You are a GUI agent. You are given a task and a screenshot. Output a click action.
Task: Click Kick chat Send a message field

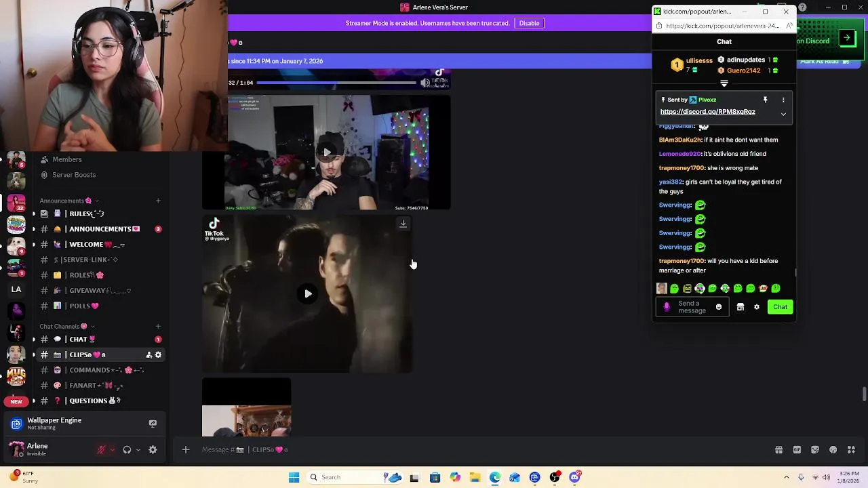click(692, 307)
